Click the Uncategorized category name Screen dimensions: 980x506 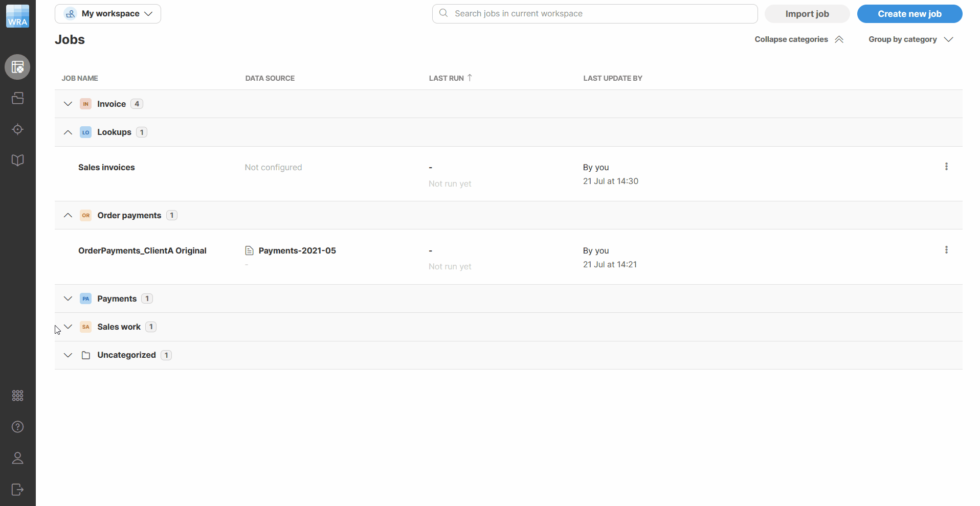(126, 355)
